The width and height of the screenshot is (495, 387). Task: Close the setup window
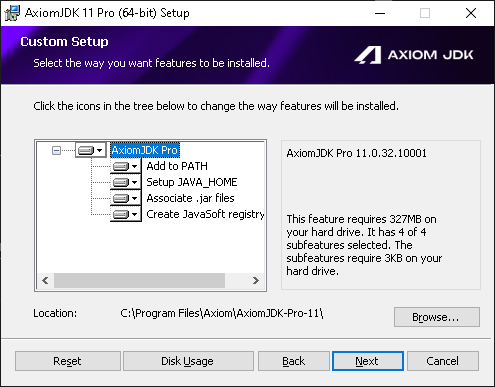471,13
